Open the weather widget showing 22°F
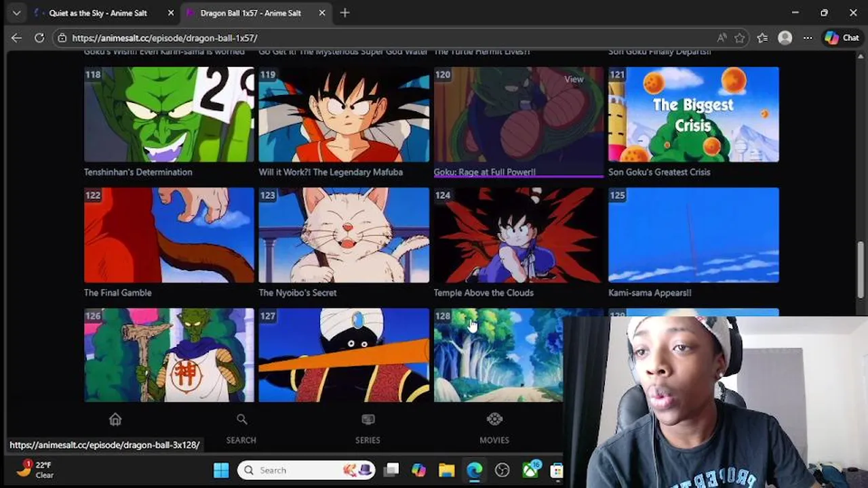 coord(35,470)
